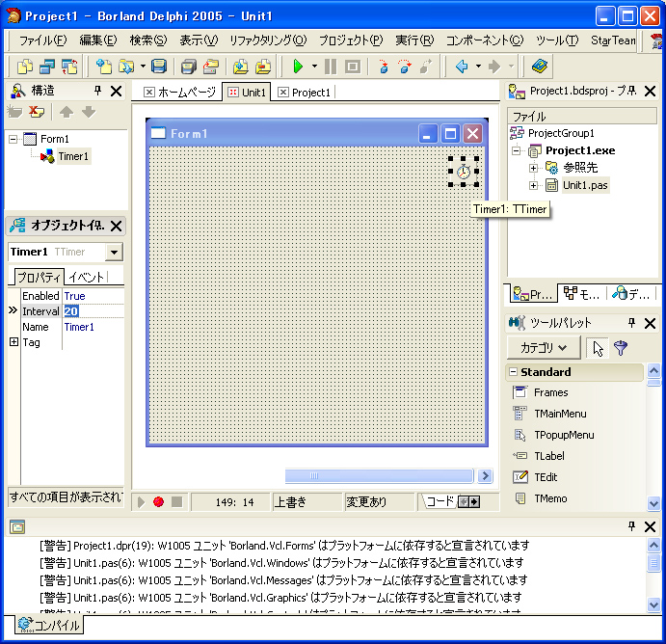This screenshot has height=644, width=666.
Task: Click the コンパイル messages tab
Action: pos(49,625)
